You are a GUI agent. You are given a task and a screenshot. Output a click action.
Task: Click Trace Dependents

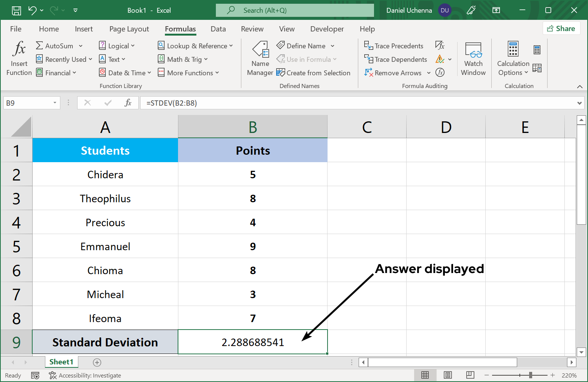396,59
